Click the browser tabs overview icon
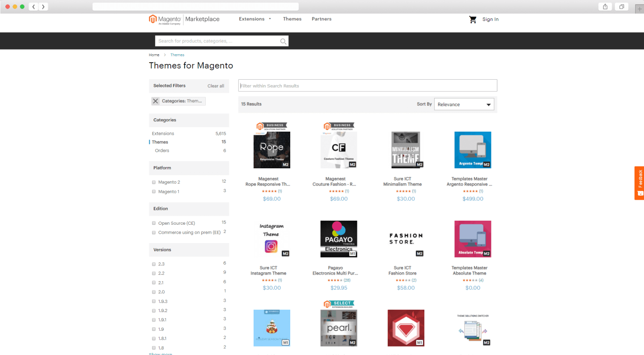 tap(622, 7)
